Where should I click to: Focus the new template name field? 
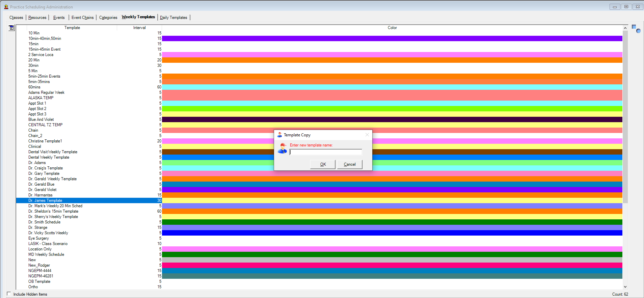(x=326, y=152)
